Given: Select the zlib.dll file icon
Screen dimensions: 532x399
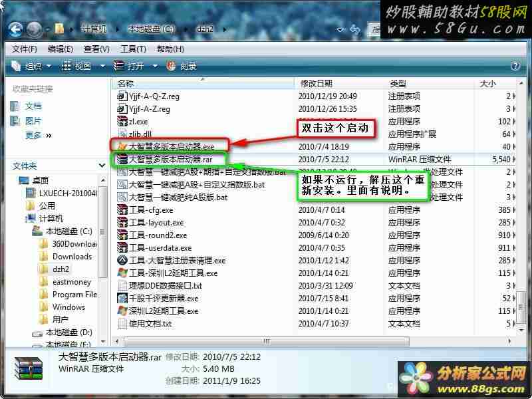Looking at the screenshot, I should tap(122, 134).
